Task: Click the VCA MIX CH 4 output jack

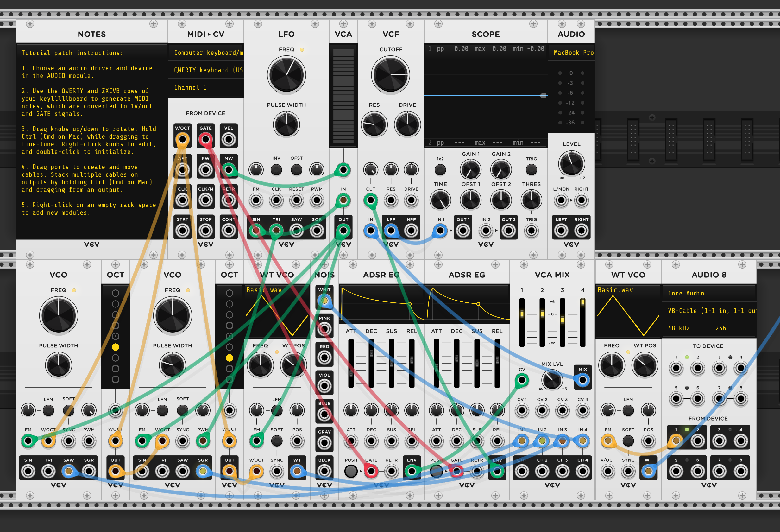Action: click(583, 471)
